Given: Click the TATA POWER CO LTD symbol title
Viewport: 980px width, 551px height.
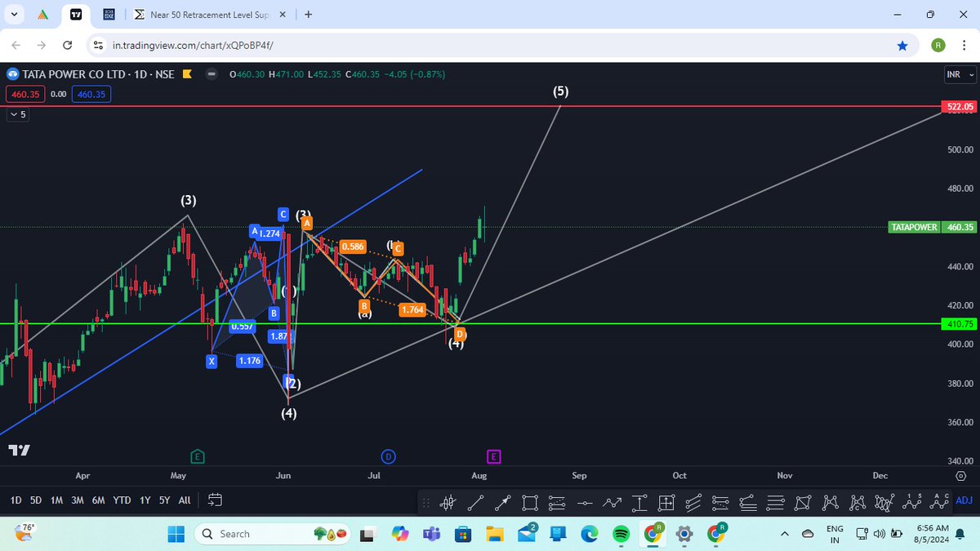Looking at the screenshot, I should (74, 74).
